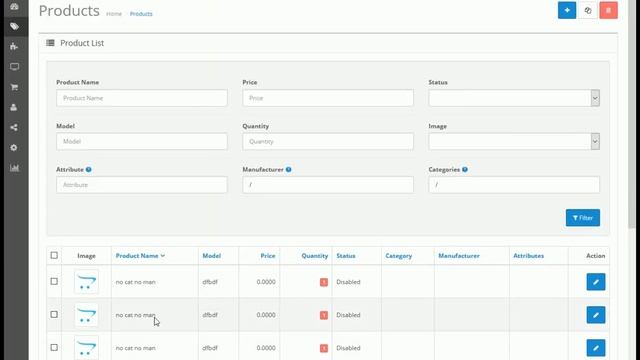Click the Filter button
Screen dimensions: 640x360
coord(583,218)
